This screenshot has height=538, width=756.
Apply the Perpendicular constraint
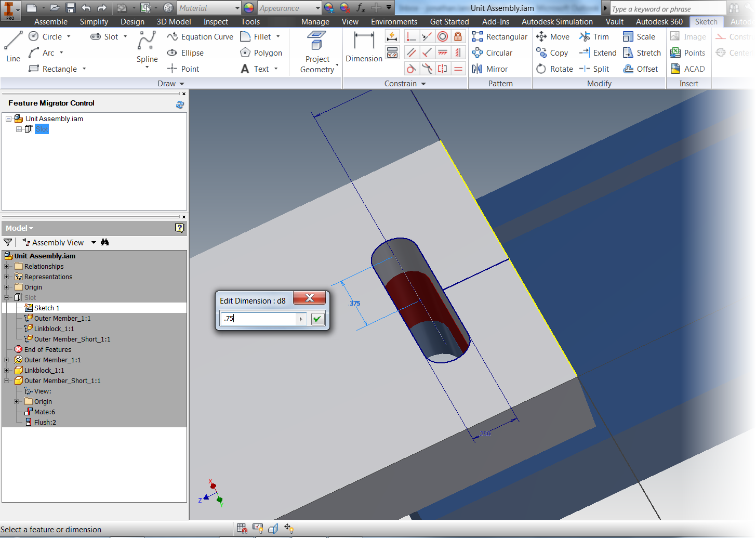click(x=427, y=53)
